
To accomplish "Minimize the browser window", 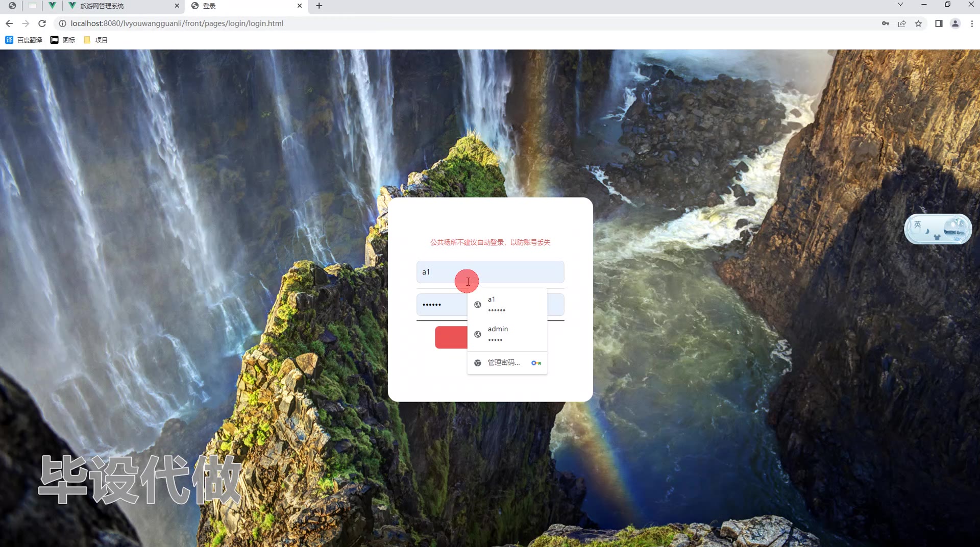I will [x=924, y=5].
